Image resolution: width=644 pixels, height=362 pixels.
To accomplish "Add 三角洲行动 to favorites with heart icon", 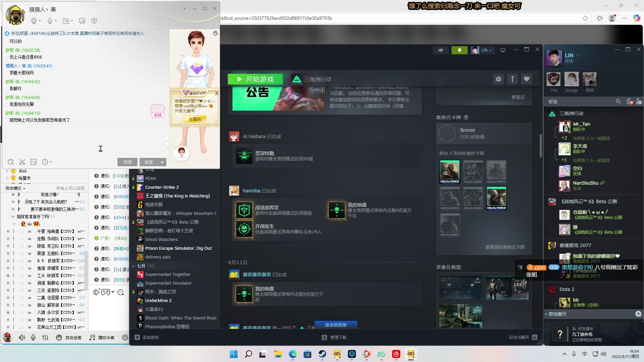I will point(527,79).
